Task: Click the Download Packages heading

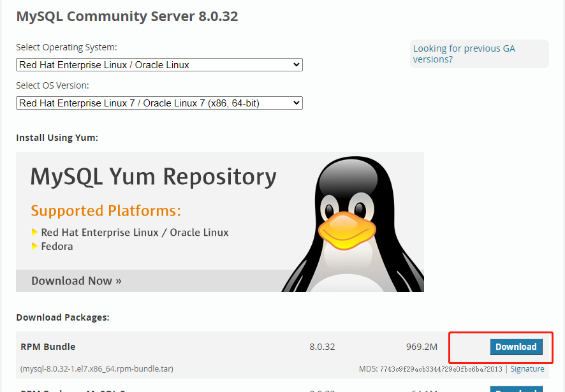Action: coord(62,317)
